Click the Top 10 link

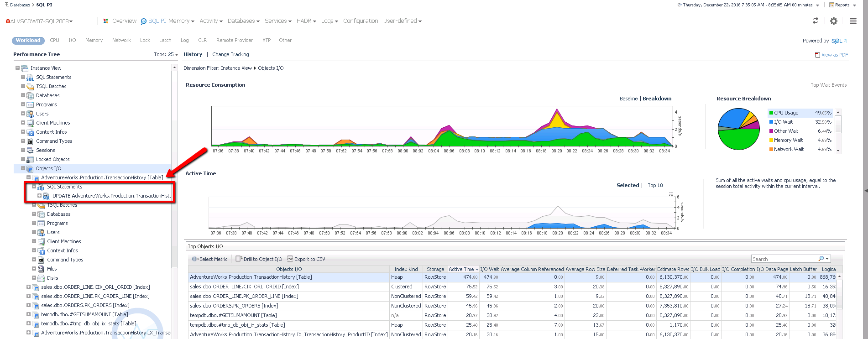tap(655, 186)
